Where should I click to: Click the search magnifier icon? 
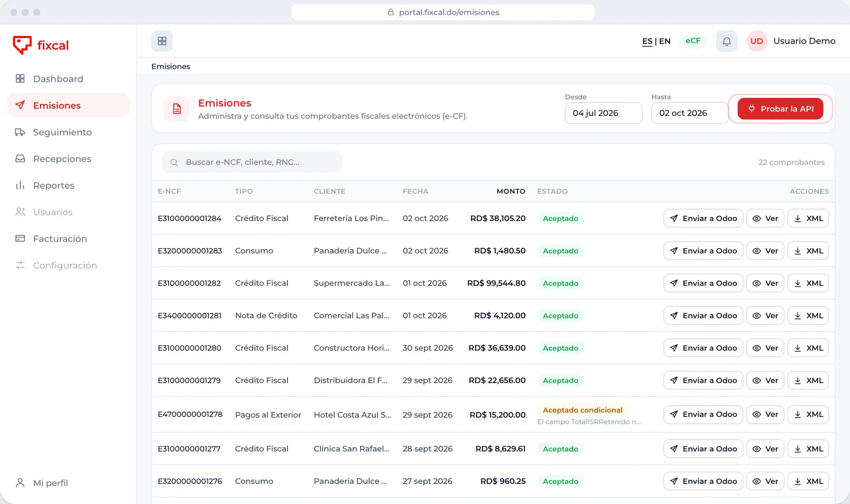[174, 163]
